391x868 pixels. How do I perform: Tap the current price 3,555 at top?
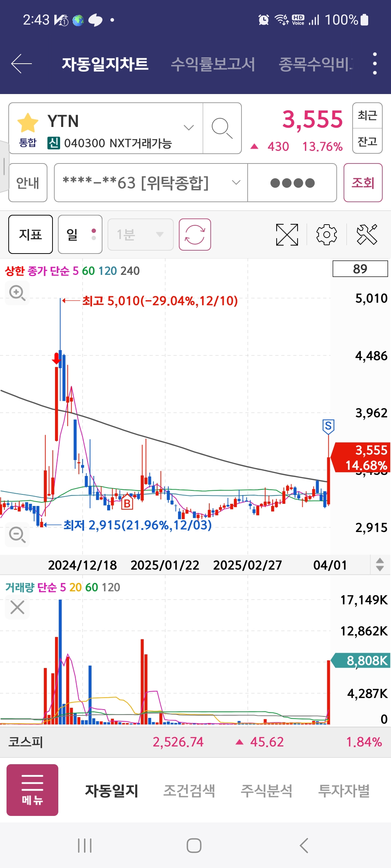312,119
